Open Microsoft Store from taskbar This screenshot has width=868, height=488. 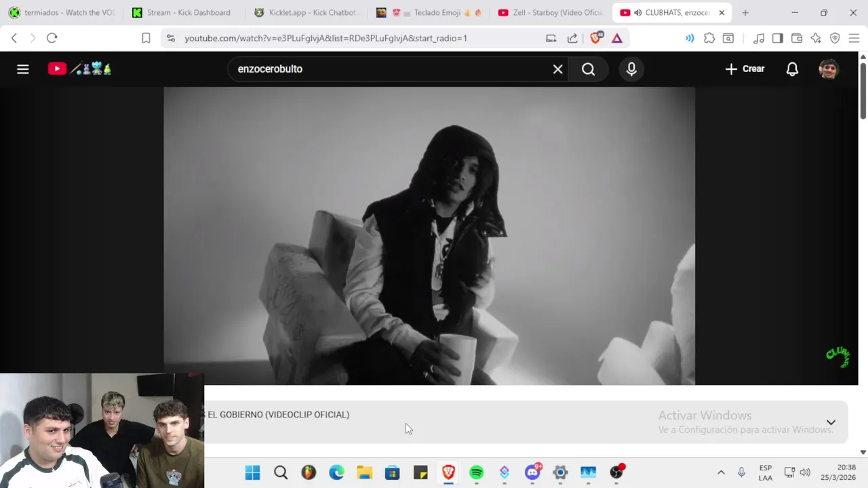point(392,472)
